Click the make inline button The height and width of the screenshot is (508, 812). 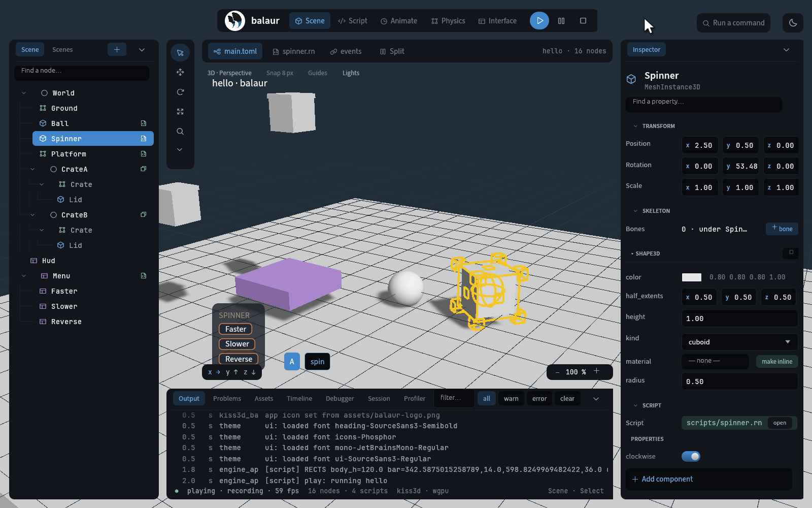(777, 362)
